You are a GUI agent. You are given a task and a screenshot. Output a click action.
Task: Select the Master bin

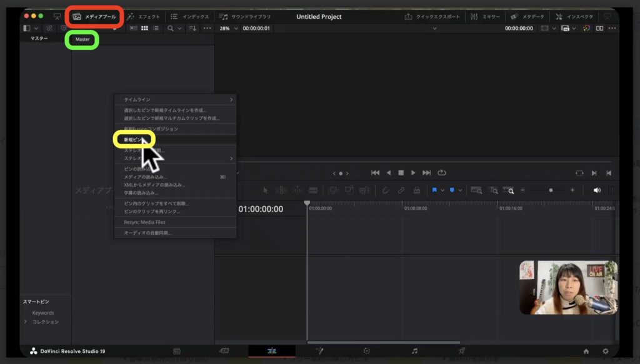pos(81,39)
